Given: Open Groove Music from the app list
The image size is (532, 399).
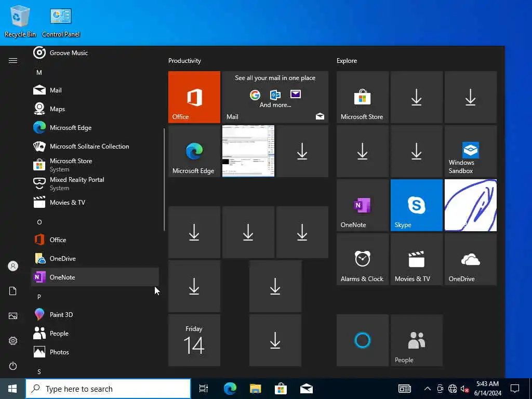Looking at the screenshot, I should pyautogui.click(x=95, y=53).
